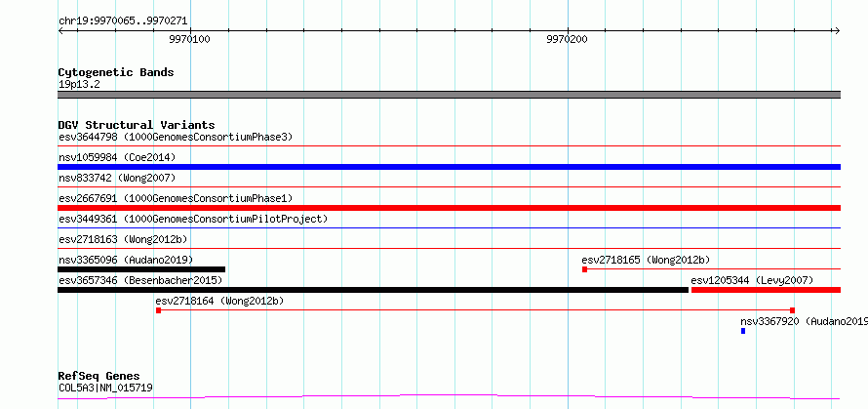Click left red square marker of esv2718164
The image size is (868, 409).
coord(158,310)
